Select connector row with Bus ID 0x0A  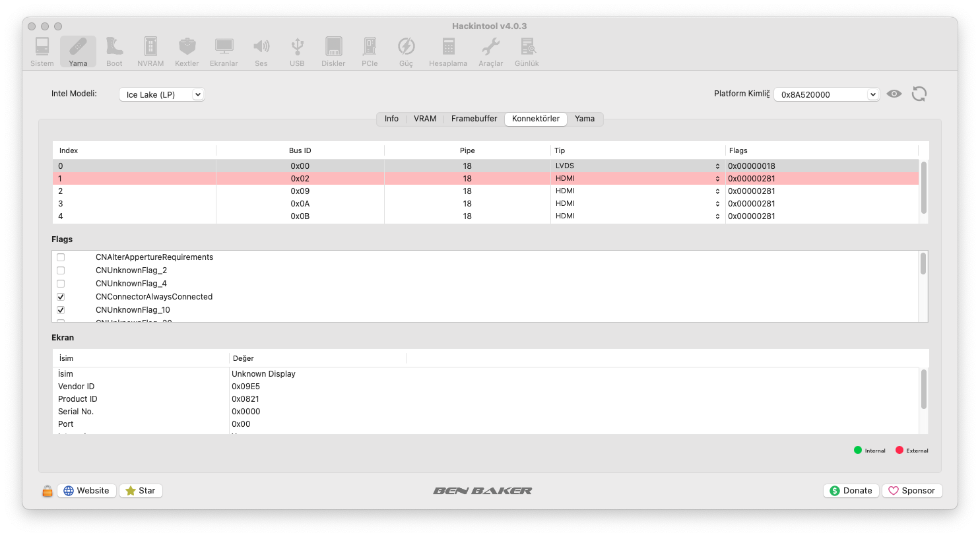click(x=300, y=204)
